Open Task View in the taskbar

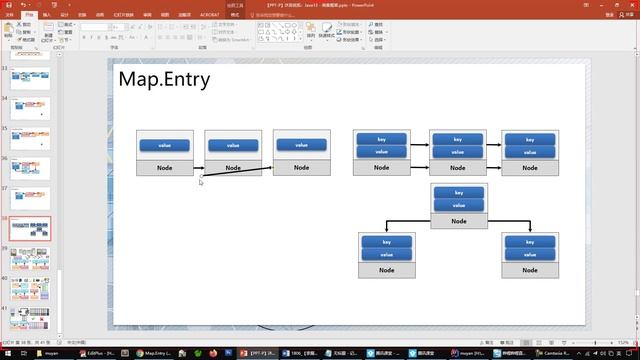click(24, 353)
